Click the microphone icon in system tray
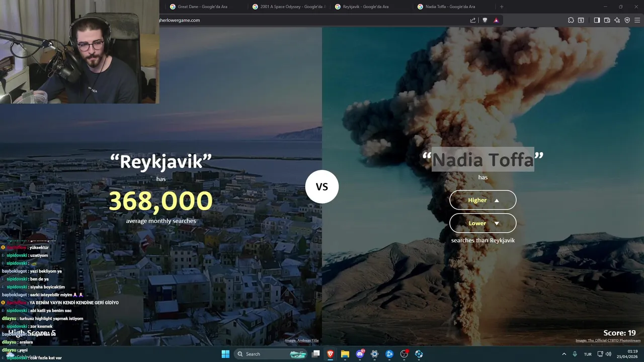 click(x=575, y=354)
